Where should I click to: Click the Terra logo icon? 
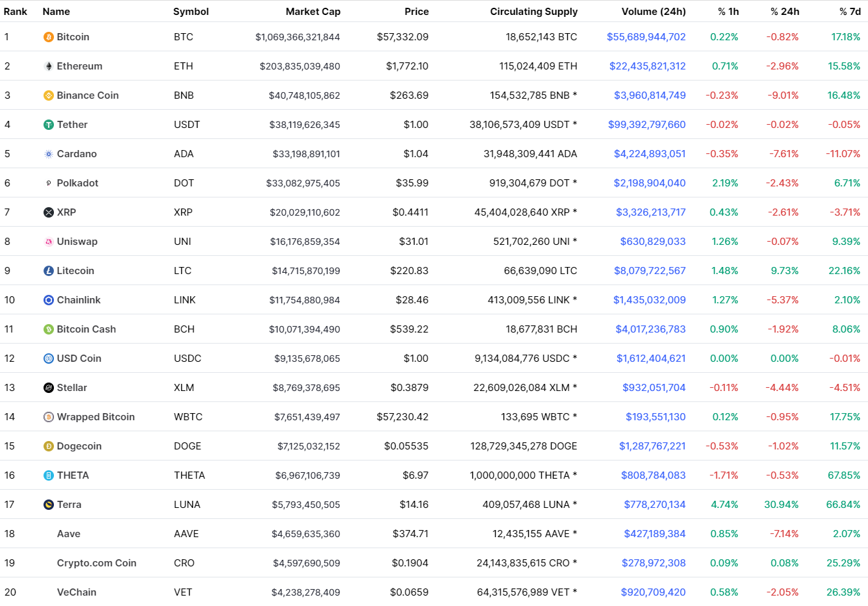[49, 505]
